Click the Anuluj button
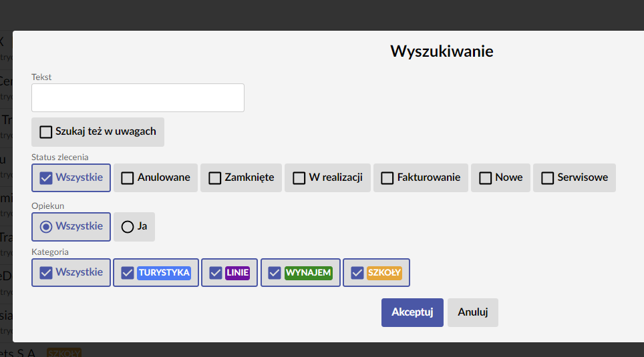 (x=473, y=313)
